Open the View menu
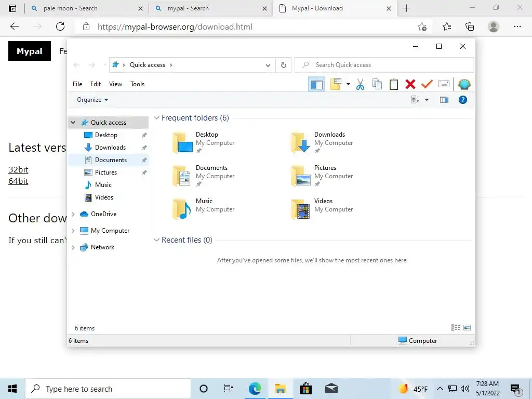Screen dimensions: 532x399 point(115,84)
